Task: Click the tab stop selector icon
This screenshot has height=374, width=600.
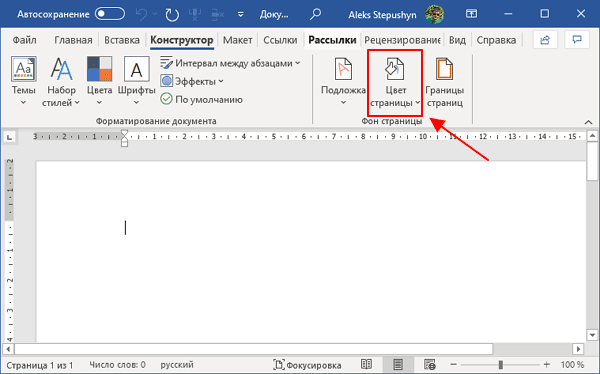Action: (x=10, y=137)
